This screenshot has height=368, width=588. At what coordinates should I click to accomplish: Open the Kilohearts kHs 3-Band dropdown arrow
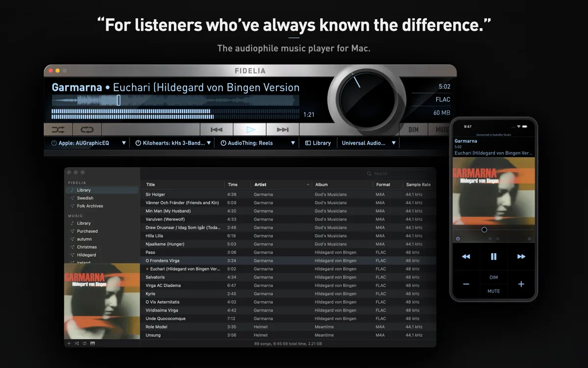click(x=209, y=143)
